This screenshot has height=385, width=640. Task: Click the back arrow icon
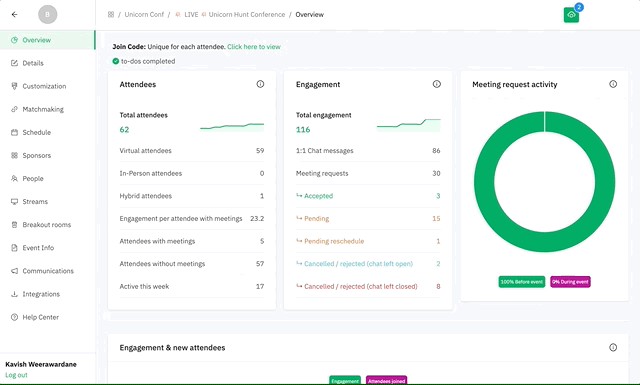pos(14,14)
